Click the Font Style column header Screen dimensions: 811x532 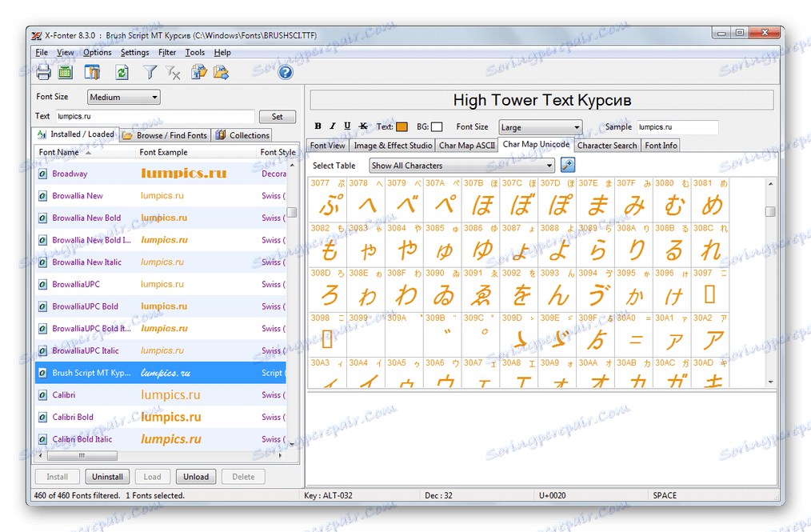pos(278,152)
